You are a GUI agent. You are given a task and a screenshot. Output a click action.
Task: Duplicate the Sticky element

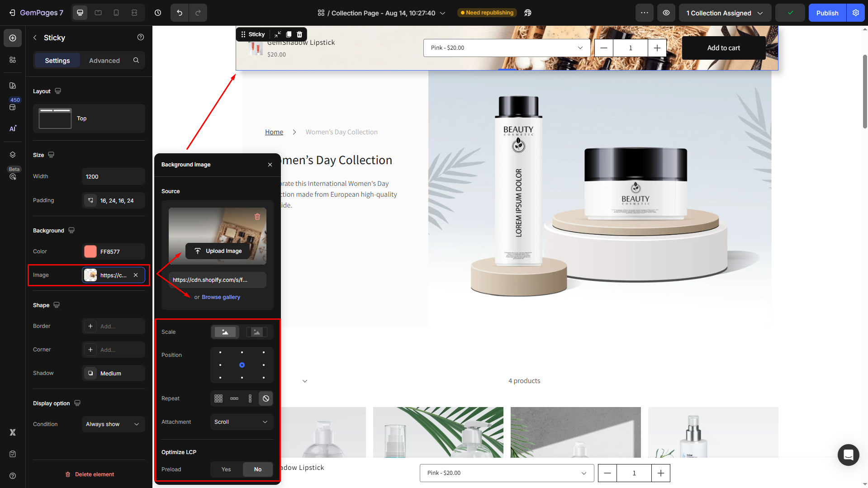tap(289, 34)
